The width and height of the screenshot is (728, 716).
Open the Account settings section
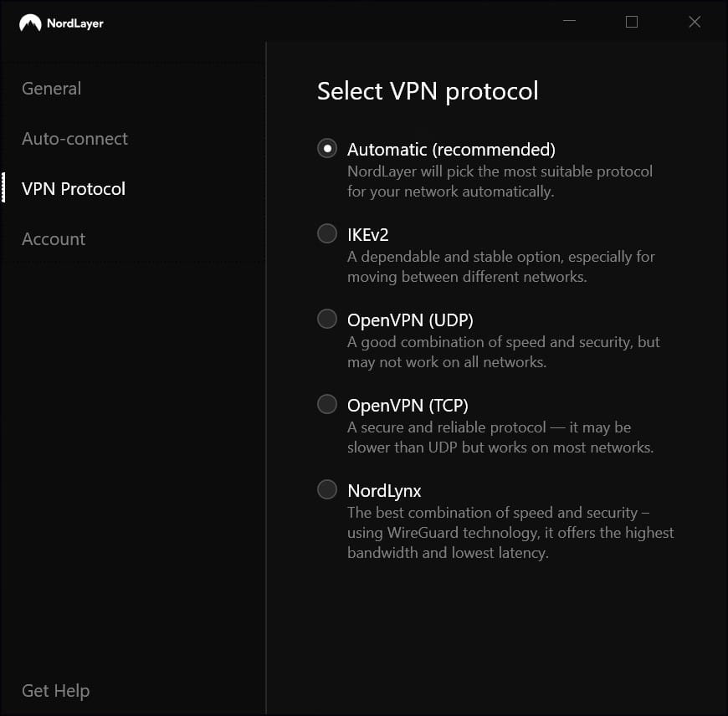[53, 238]
